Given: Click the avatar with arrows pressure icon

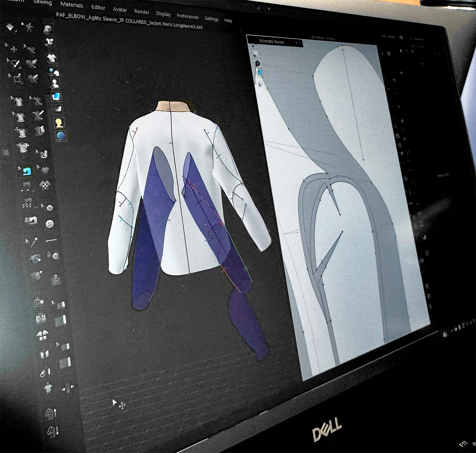Looking at the screenshot, I should point(68,388).
